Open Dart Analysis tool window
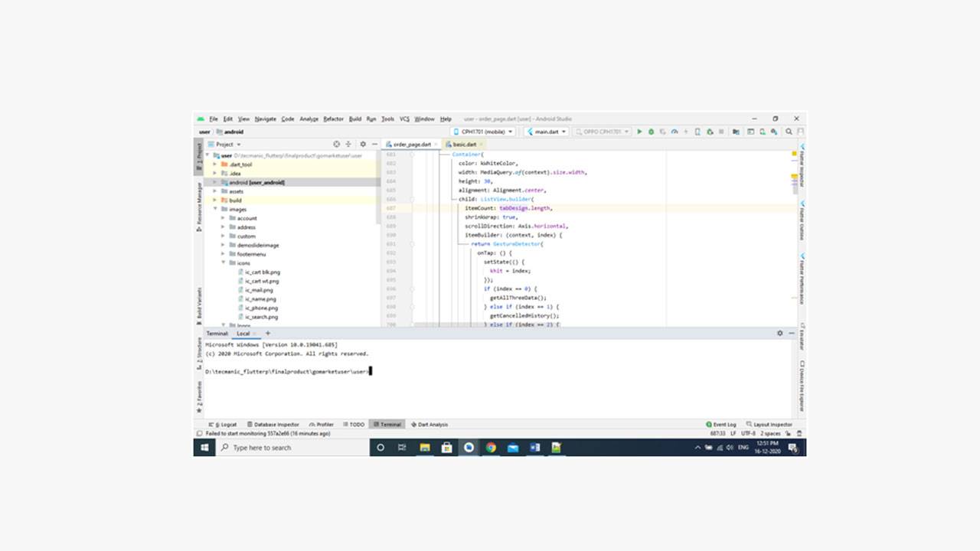 [430, 424]
